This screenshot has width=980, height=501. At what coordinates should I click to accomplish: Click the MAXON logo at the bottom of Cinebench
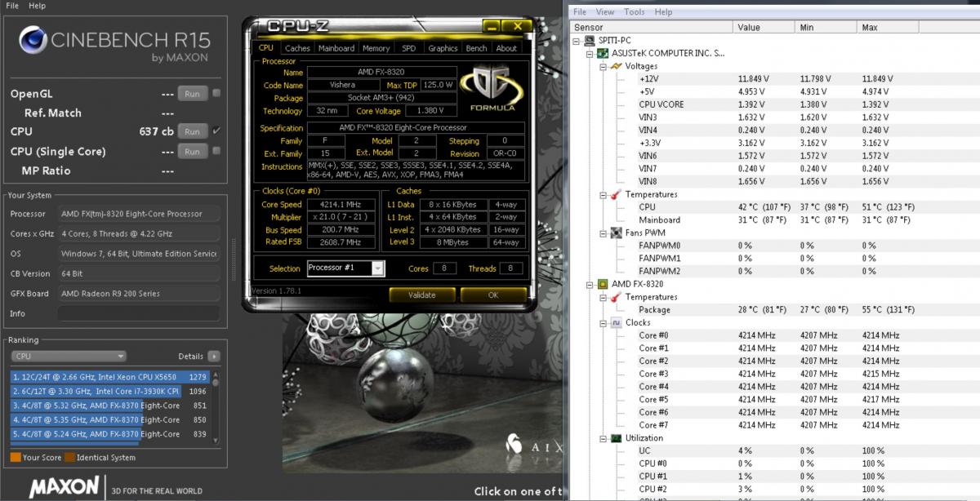pos(64,488)
